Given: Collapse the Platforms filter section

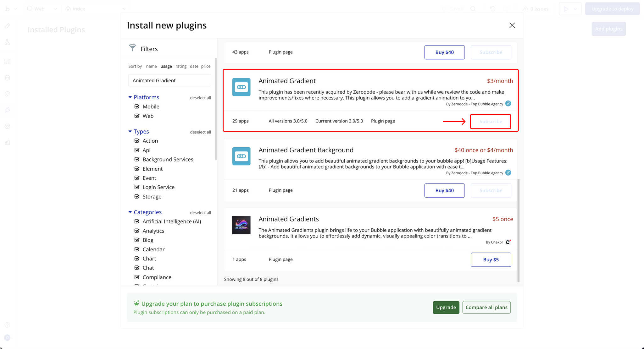Looking at the screenshot, I should tap(130, 97).
